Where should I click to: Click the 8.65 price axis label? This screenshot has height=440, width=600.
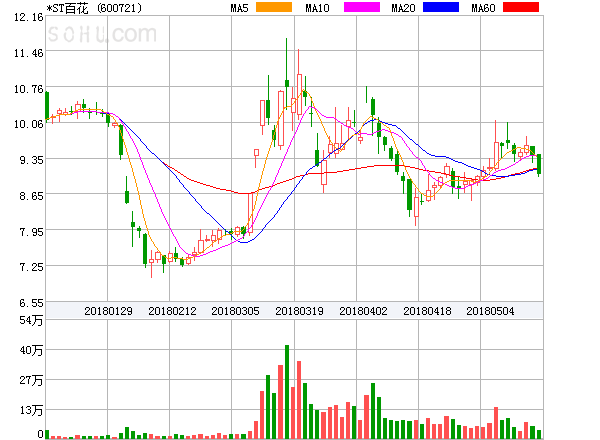coord(31,196)
